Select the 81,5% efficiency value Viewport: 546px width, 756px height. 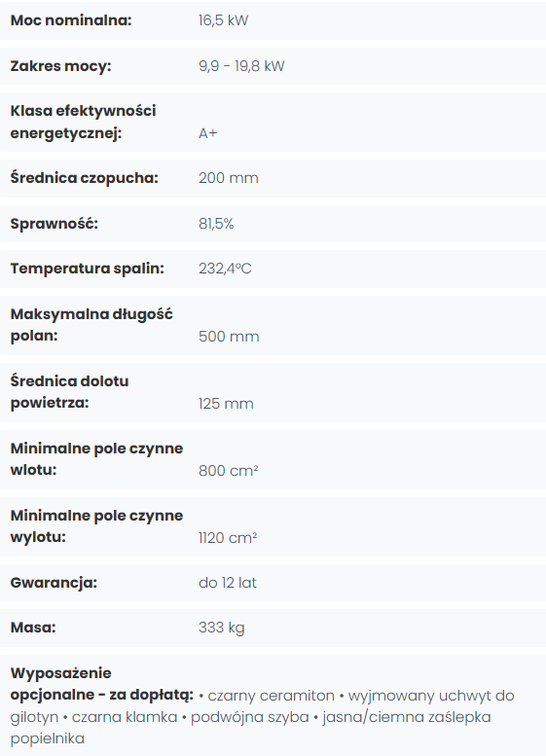coord(216,224)
